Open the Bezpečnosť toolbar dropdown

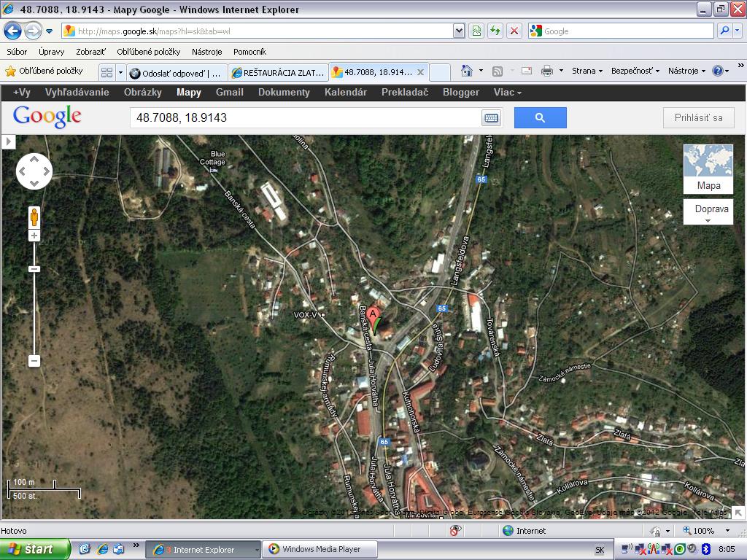635,71
